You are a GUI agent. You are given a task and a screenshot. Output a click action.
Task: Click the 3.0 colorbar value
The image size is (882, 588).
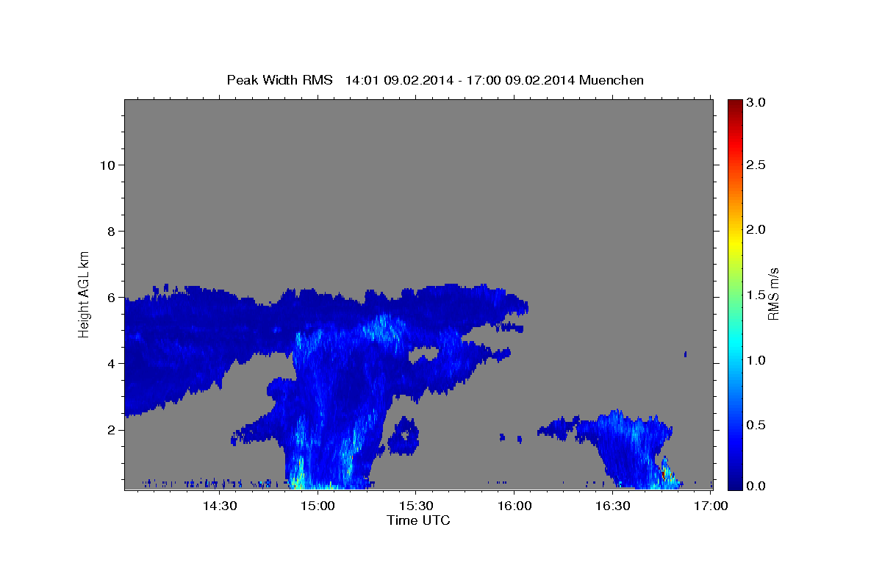(756, 102)
